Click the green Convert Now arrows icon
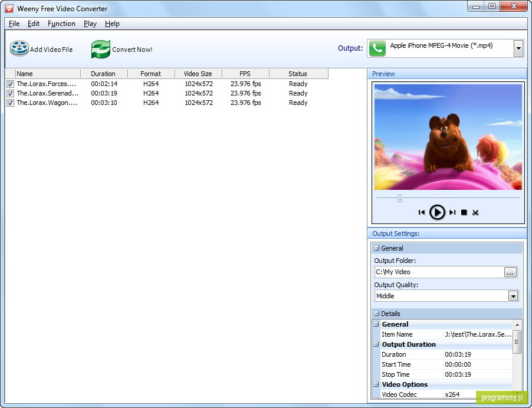 (x=101, y=49)
